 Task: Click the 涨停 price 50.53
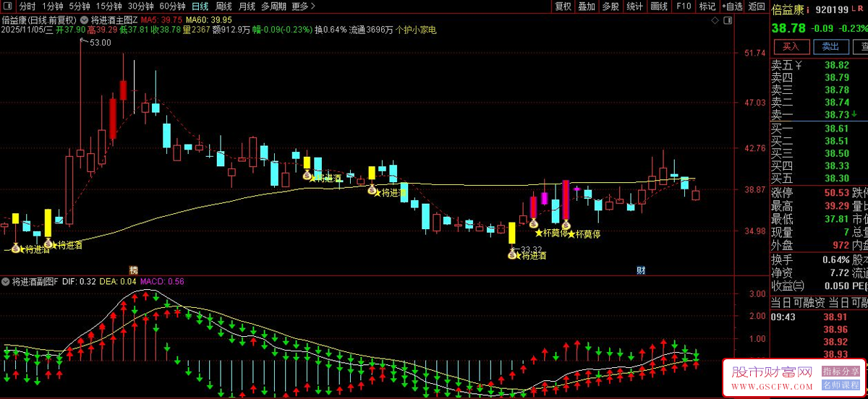[836, 193]
